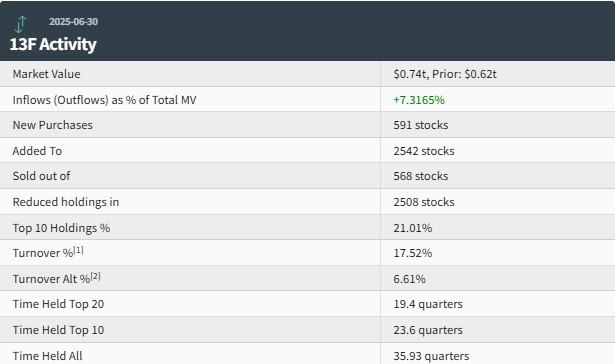Click the +7.3165% inflows value

tap(419, 100)
